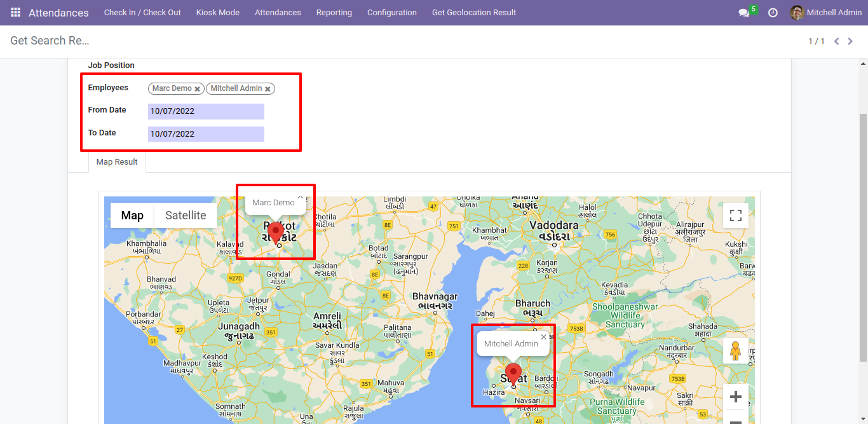Remove the Marc Demo employee tag
The height and width of the screenshot is (424, 868).
coord(197,89)
